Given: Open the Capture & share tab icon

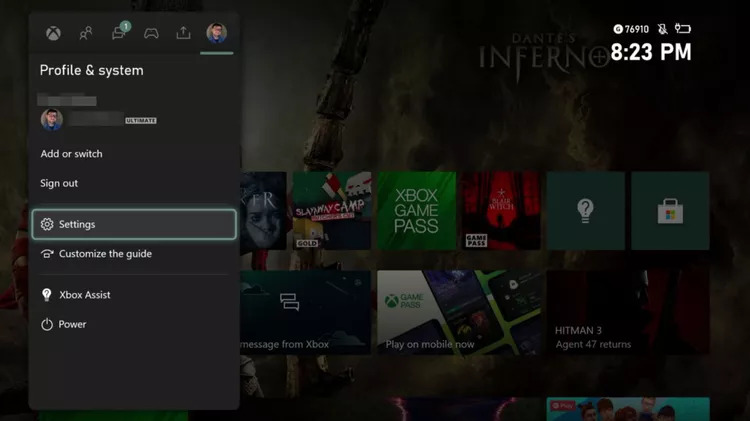Looking at the screenshot, I should 183,33.
